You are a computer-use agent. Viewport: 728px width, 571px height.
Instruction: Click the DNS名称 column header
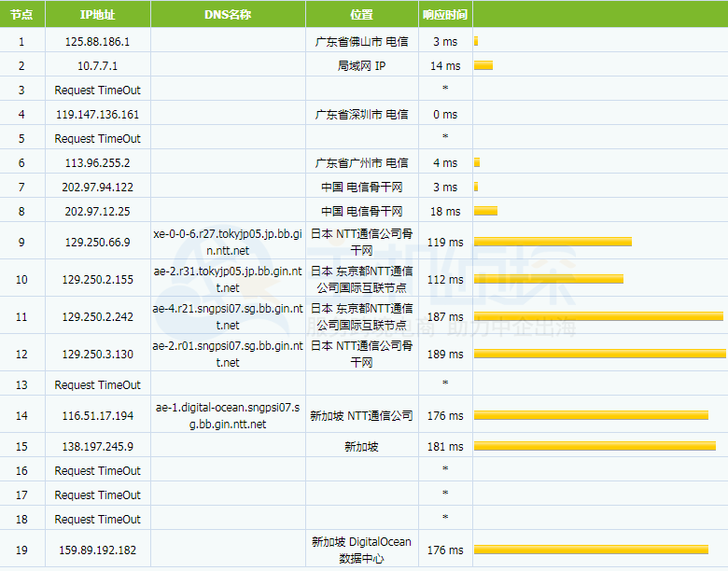click(x=228, y=16)
